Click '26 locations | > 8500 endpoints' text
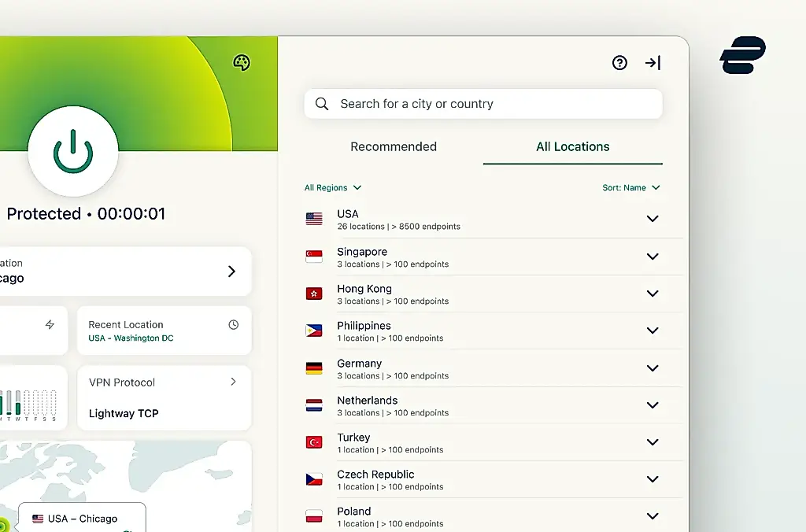 click(398, 227)
